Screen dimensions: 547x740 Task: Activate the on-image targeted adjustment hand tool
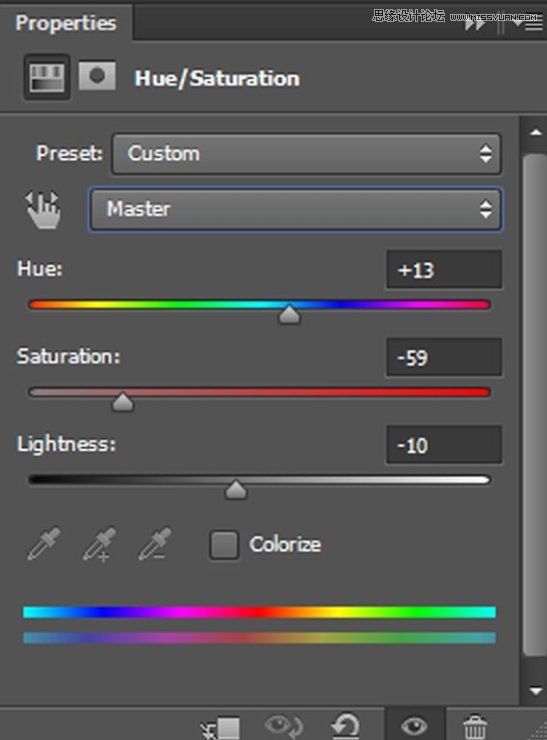[x=43, y=210]
